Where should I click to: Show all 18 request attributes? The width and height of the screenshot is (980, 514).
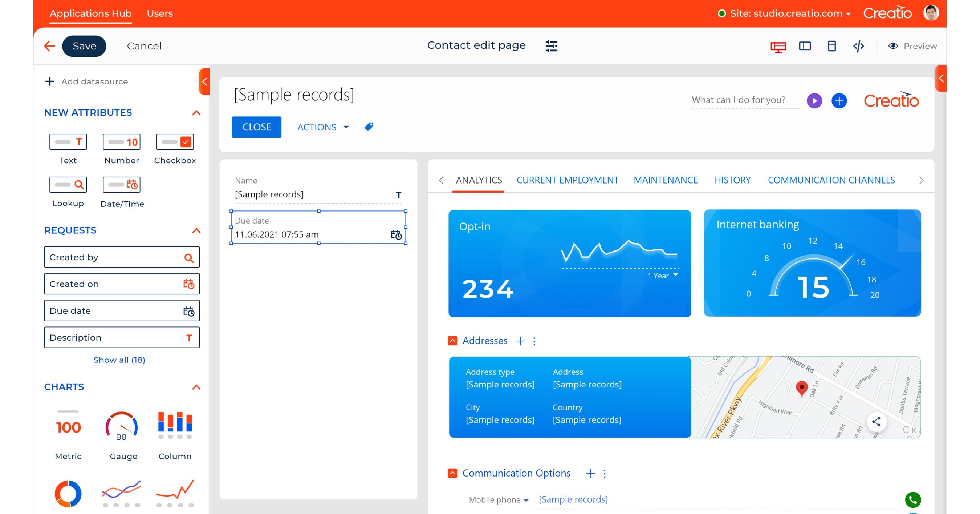coord(119,360)
